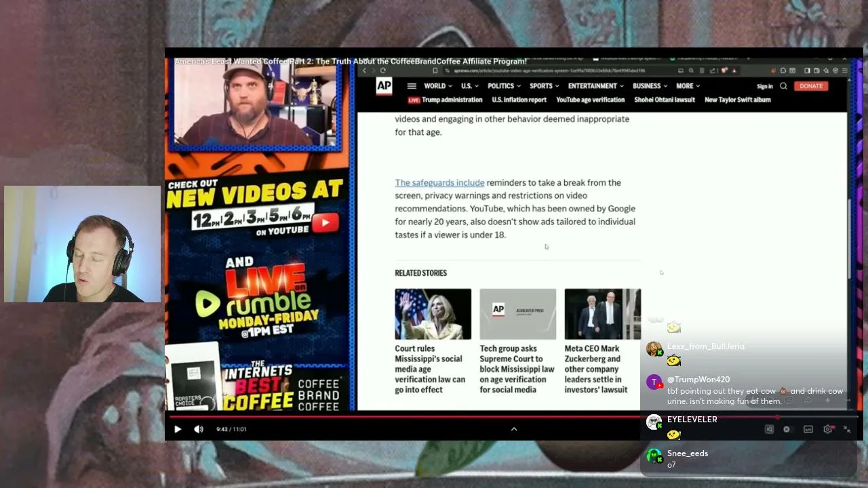Mute the video player volume
868x488 pixels.
[199, 429]
